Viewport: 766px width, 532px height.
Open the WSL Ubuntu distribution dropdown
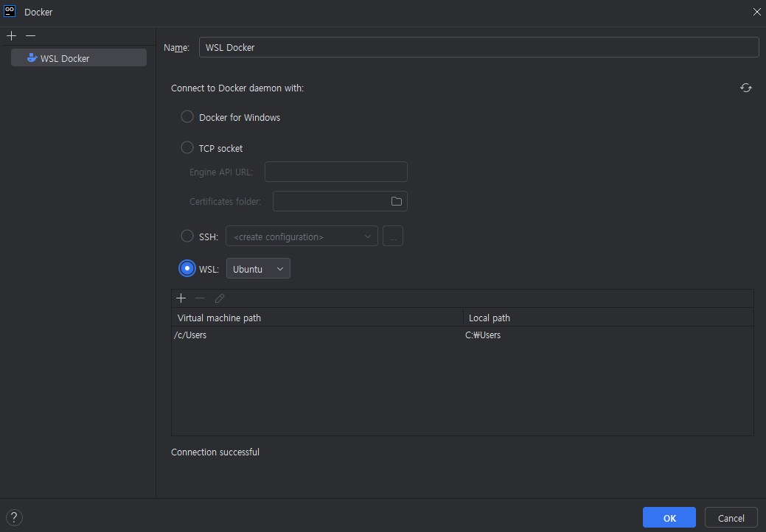(x=258, y=268)
